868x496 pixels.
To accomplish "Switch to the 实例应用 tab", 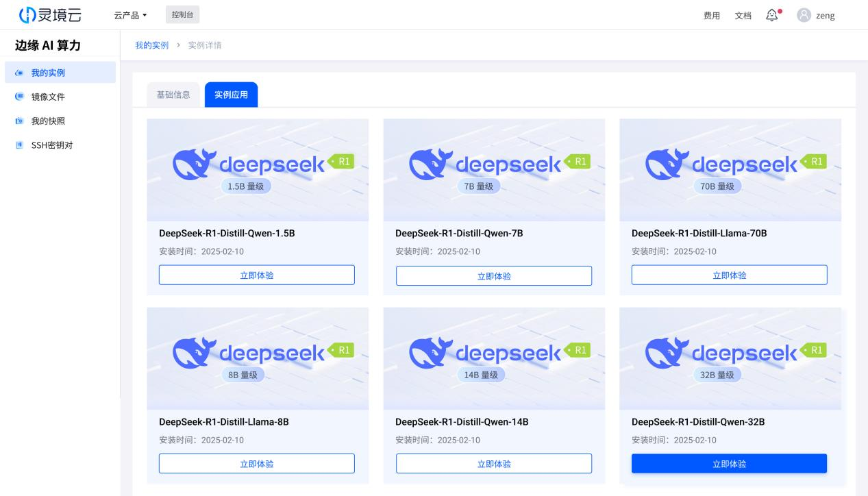I will tap(231, 95).
